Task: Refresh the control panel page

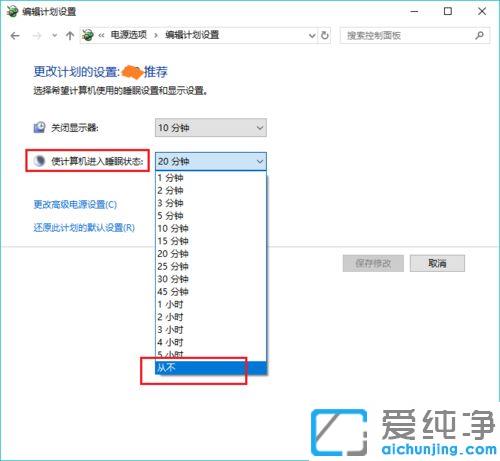Action: point(325,35)
